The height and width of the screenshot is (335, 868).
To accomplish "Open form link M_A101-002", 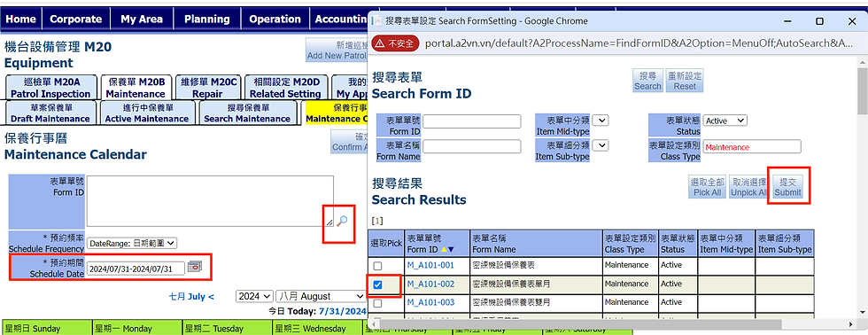I will click(x=430, y=284).
